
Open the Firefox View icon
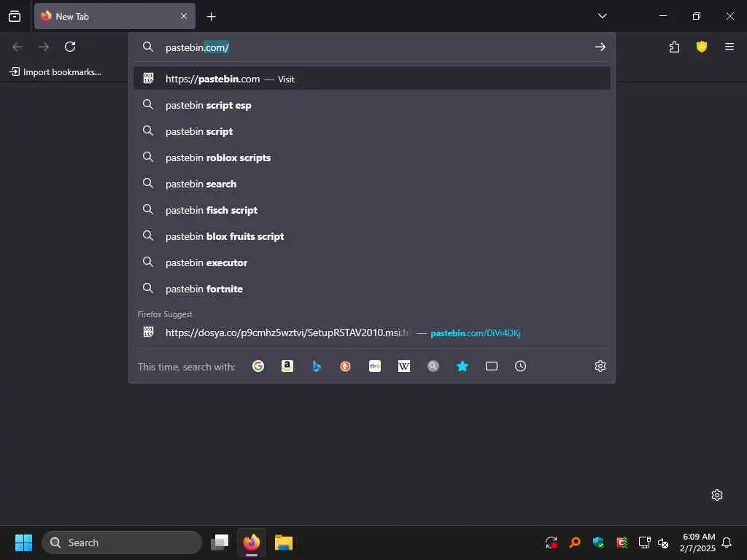tap(15, 16)
